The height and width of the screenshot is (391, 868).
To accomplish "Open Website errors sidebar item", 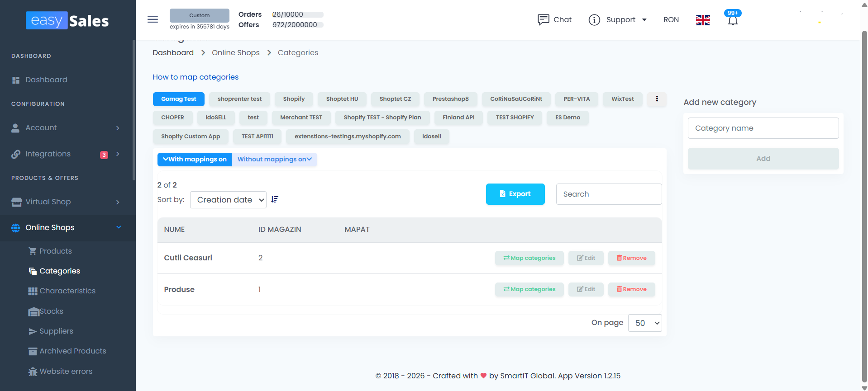I will tap(60, 372).
